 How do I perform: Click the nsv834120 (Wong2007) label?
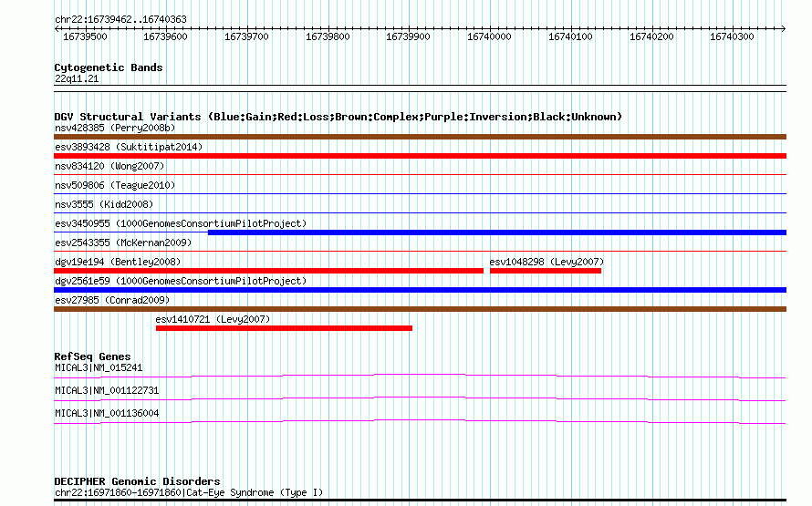click(x=109, y=166)
